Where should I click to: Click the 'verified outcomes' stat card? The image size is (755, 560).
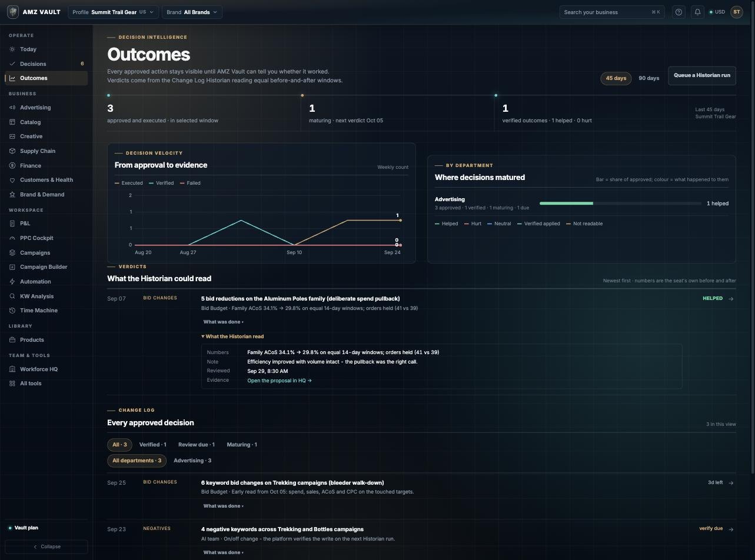coord(591,113)
